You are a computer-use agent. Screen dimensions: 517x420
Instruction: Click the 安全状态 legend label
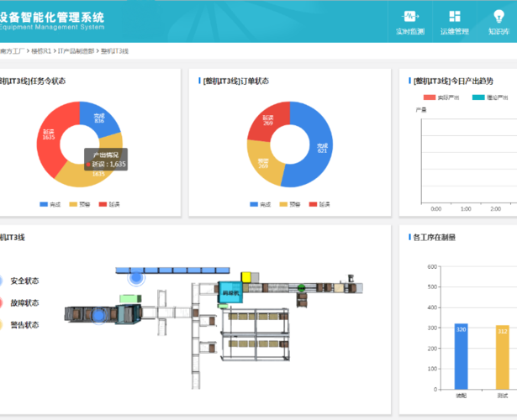[x=24, y=281]
